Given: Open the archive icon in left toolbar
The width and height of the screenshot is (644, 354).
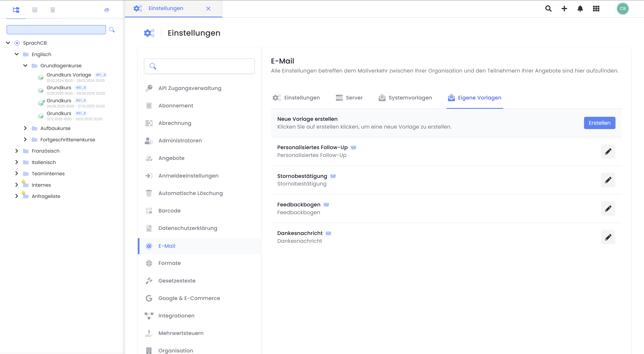Looking at the screenshot, I should pos(35,10).
